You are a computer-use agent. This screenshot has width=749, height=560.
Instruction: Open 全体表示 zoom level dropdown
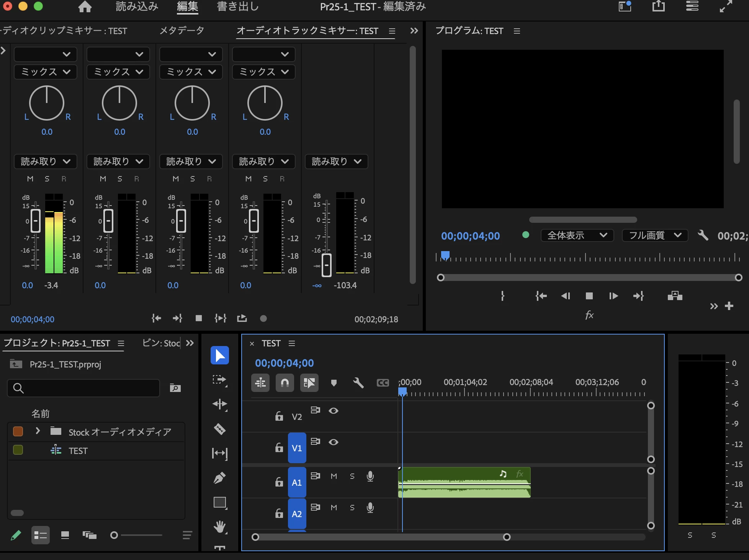(577, 235)
